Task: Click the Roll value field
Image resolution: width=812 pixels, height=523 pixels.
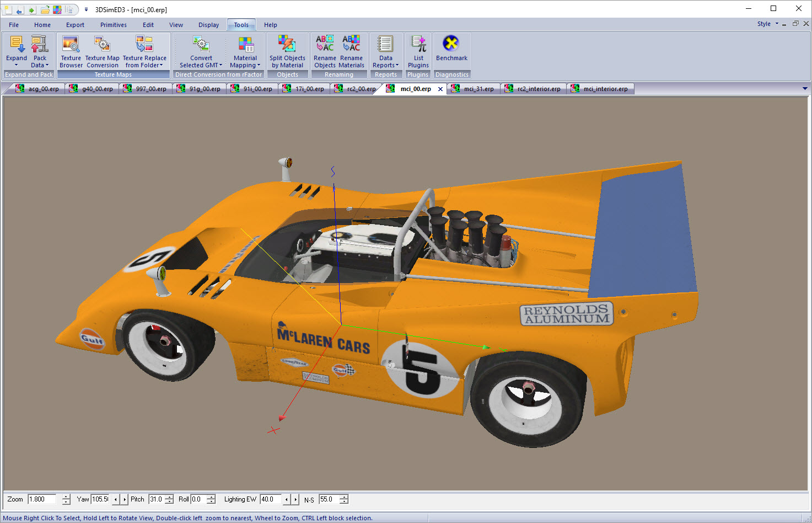Action: (198, 499)
